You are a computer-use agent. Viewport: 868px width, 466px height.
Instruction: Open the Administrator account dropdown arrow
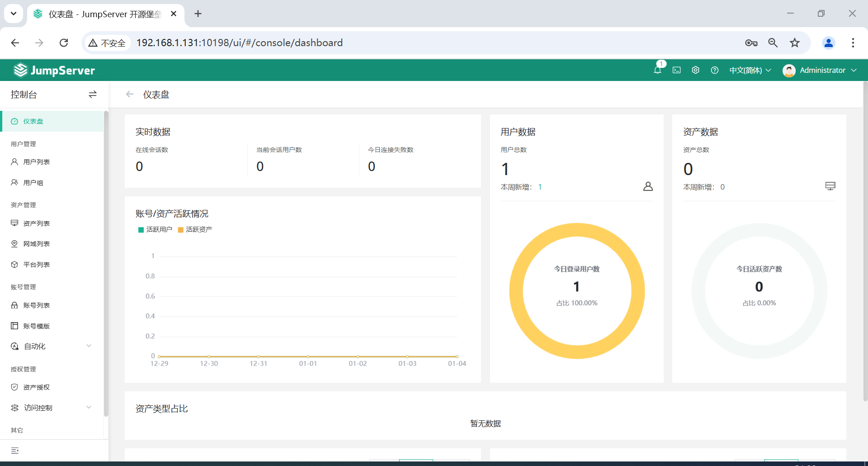point(854,70)
